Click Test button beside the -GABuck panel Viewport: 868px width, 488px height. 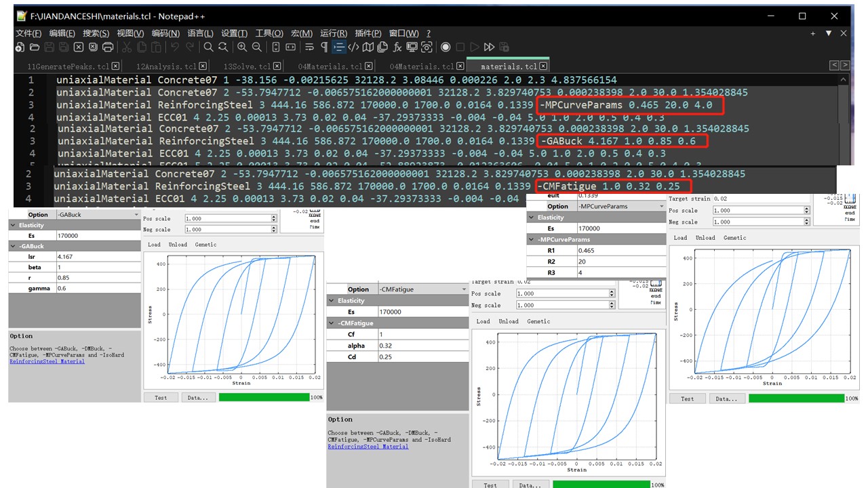point(161,397)
